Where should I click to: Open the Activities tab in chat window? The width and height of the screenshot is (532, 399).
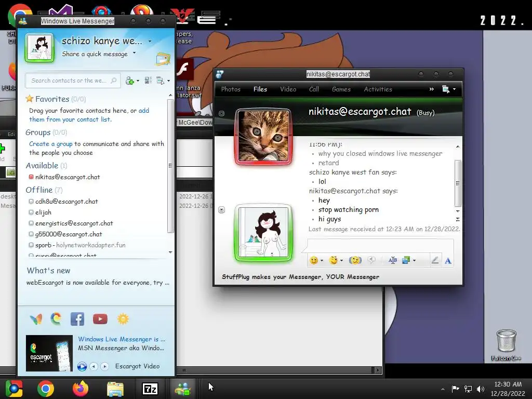click(x=378, y=89)
